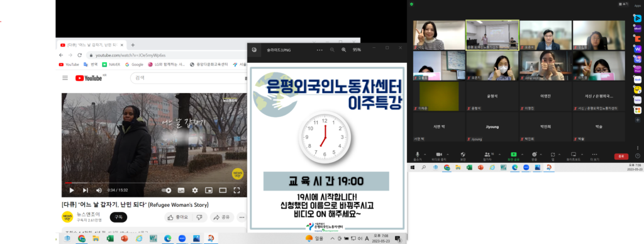Mute the Zoom microphone
644x244 pixels.
(418, 155)
